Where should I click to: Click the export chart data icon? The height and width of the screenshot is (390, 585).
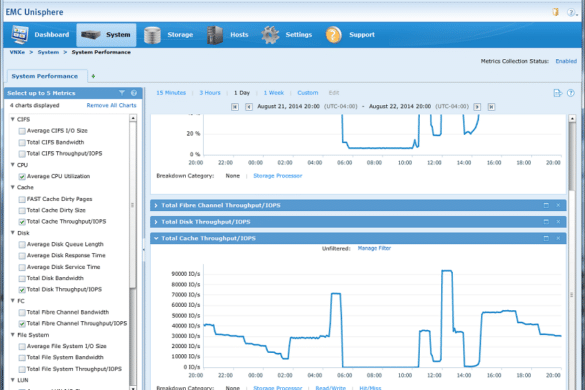point(557,93)
